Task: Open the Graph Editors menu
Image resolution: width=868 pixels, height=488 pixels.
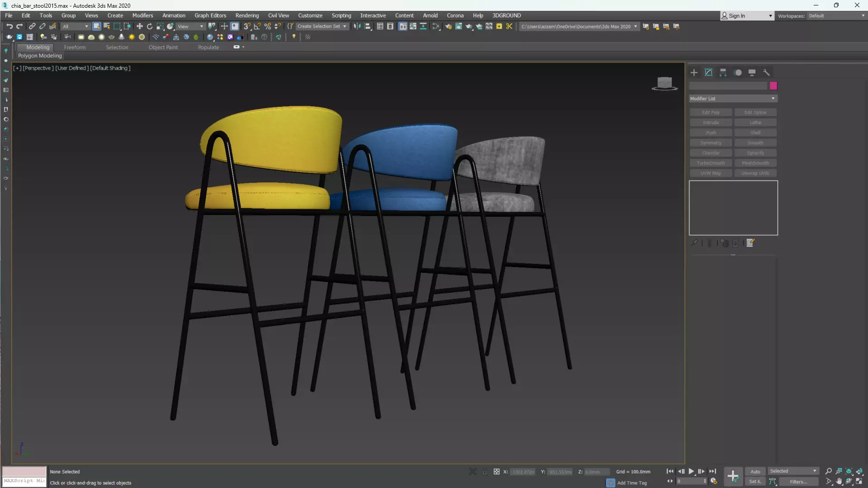Action: click(x=210, y=15)
